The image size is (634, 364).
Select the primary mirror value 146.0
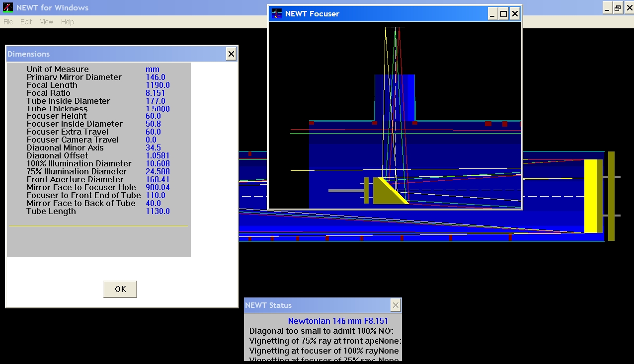click(156, 77)
